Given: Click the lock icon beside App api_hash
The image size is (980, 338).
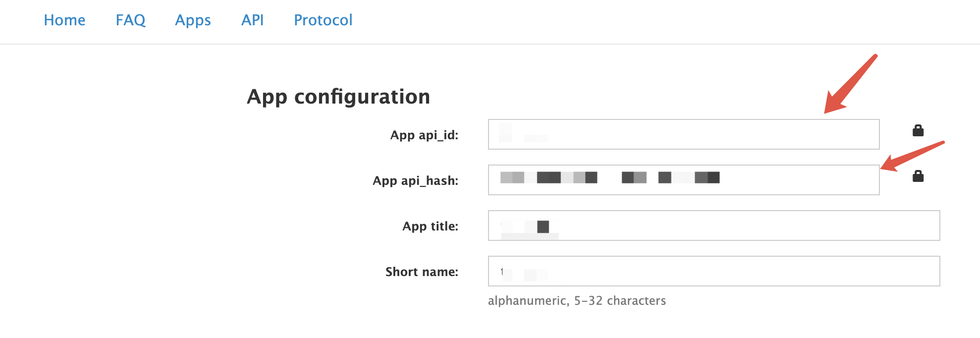Looking at the screenshot, I should click(918, 176).
